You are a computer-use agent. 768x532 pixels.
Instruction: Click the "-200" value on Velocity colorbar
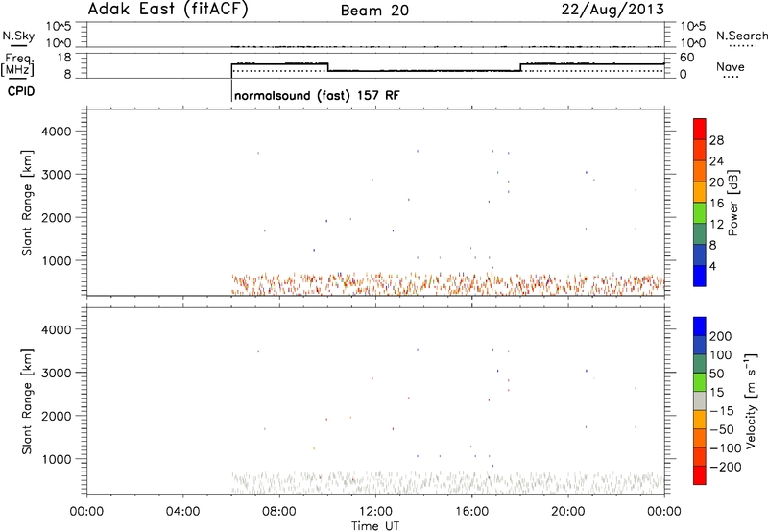(x=726, y=467)
